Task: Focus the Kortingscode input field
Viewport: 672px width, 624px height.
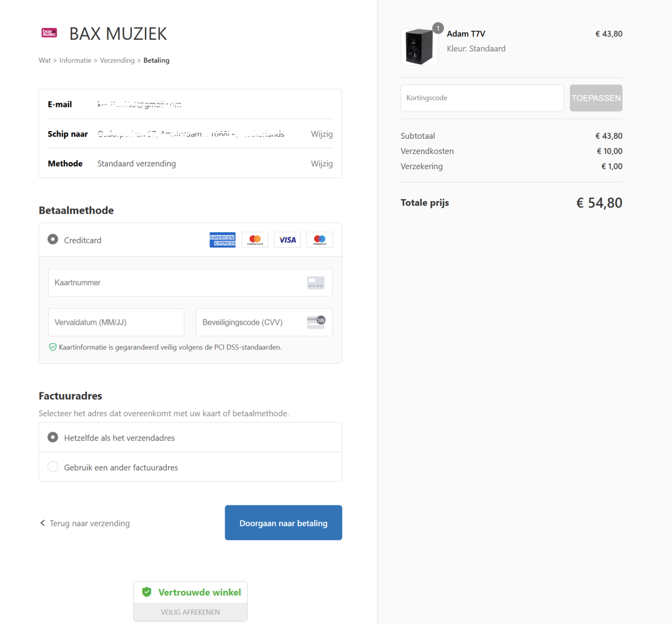Action: pos(482,98)
